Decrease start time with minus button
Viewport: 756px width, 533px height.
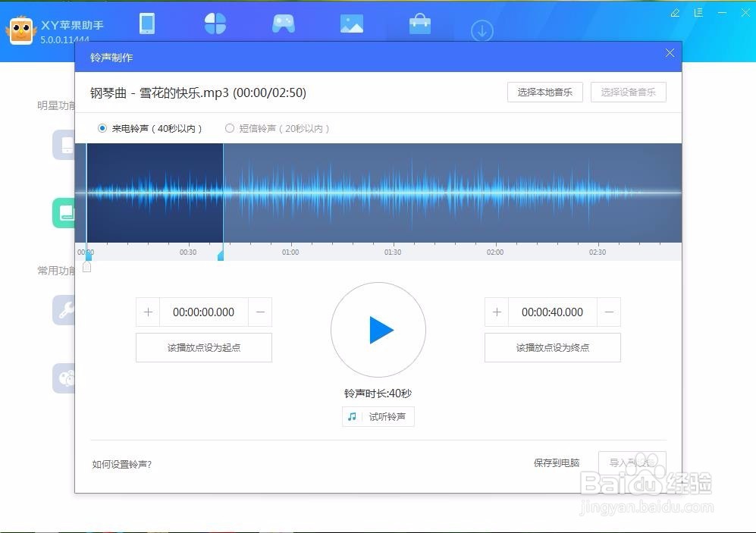click(260, 312)
